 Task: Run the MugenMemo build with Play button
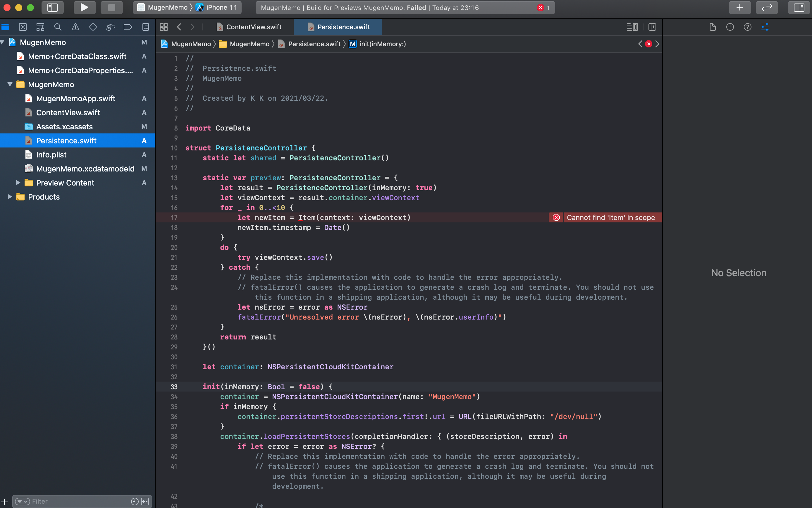click(x=84, y=7)
